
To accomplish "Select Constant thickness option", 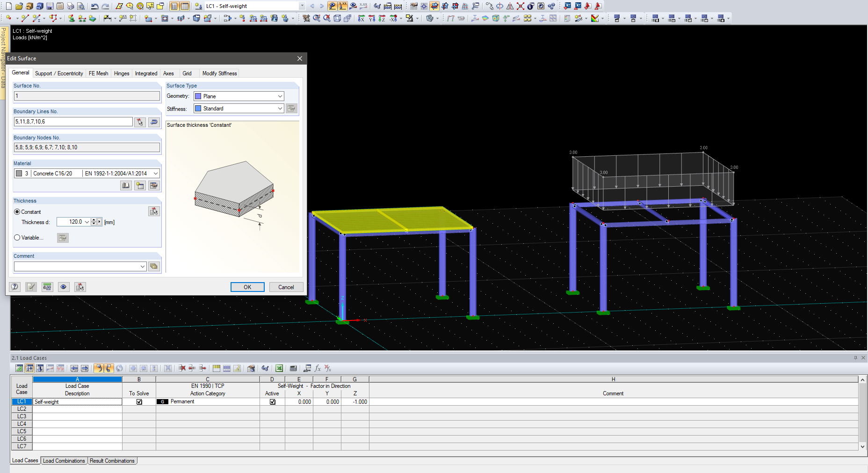I will click(x=17, y=212).
